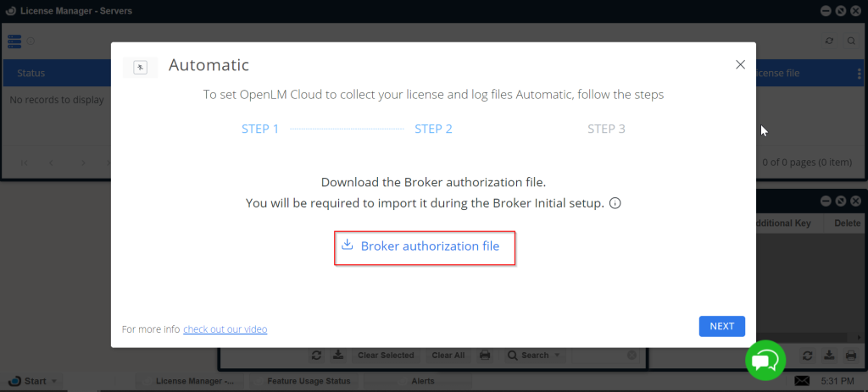Refresh the License Manager servers grid

coord(830,41)
